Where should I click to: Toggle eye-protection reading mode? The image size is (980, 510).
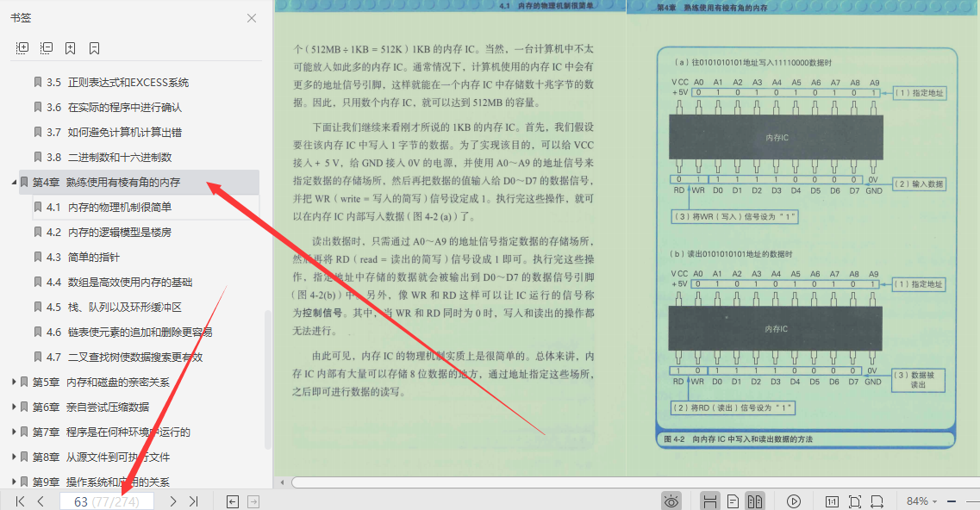671,500
